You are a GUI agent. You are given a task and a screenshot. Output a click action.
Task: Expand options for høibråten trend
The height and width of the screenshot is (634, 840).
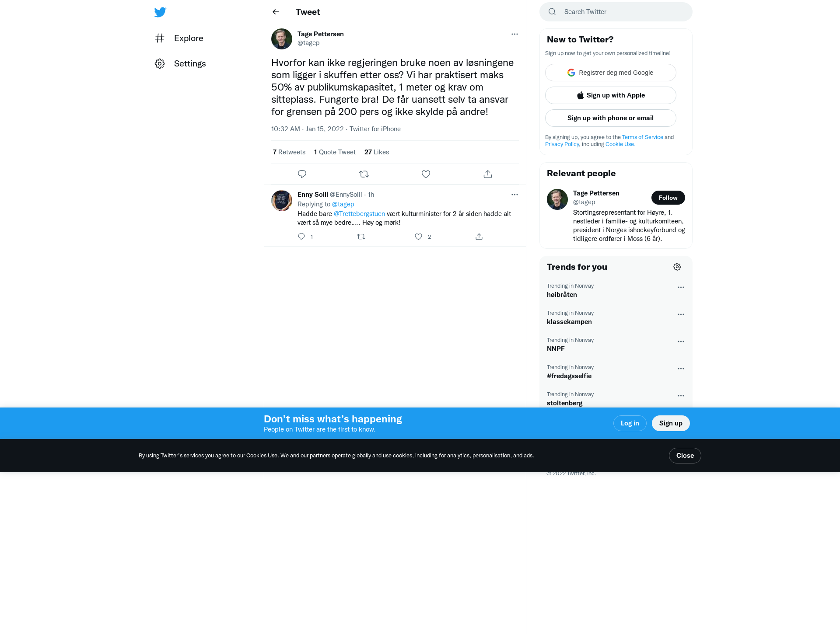(681, 287)
